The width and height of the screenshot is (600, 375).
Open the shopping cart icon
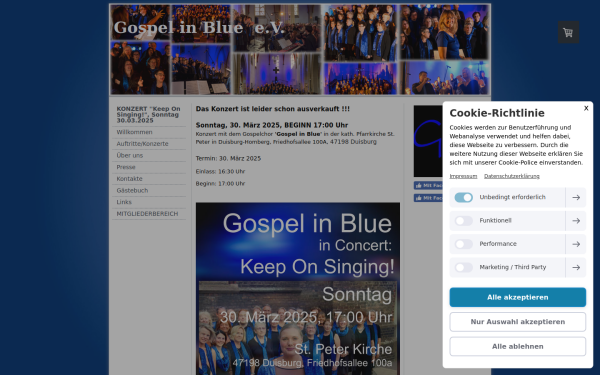[568, 33]
